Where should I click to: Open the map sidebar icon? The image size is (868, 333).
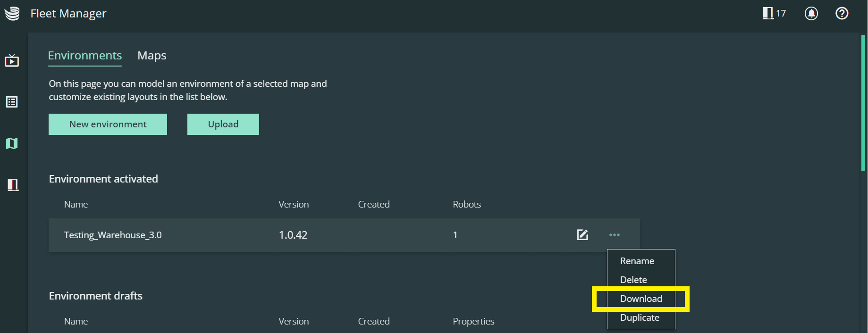tap(12, 143)
